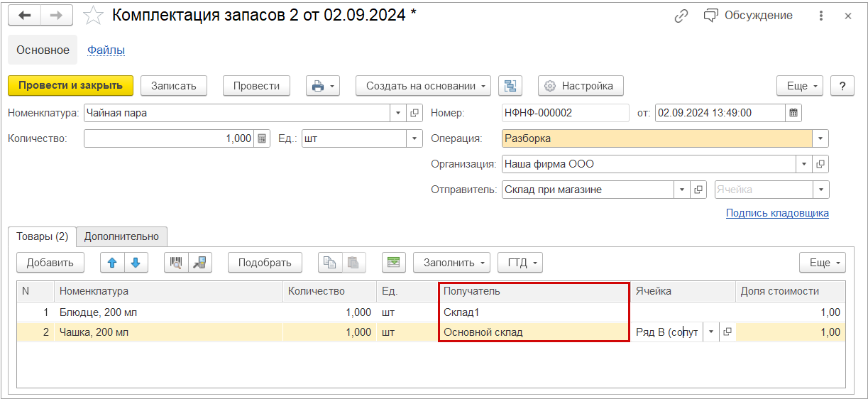Image resolution: width=868 pixels, height=399 pixels.
Task: Mark document as favorite with star icon
Action: point(94,16)
